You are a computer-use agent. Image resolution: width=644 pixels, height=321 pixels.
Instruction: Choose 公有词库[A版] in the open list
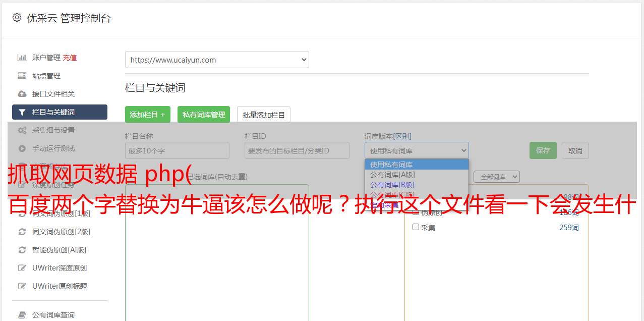point(417,175)
